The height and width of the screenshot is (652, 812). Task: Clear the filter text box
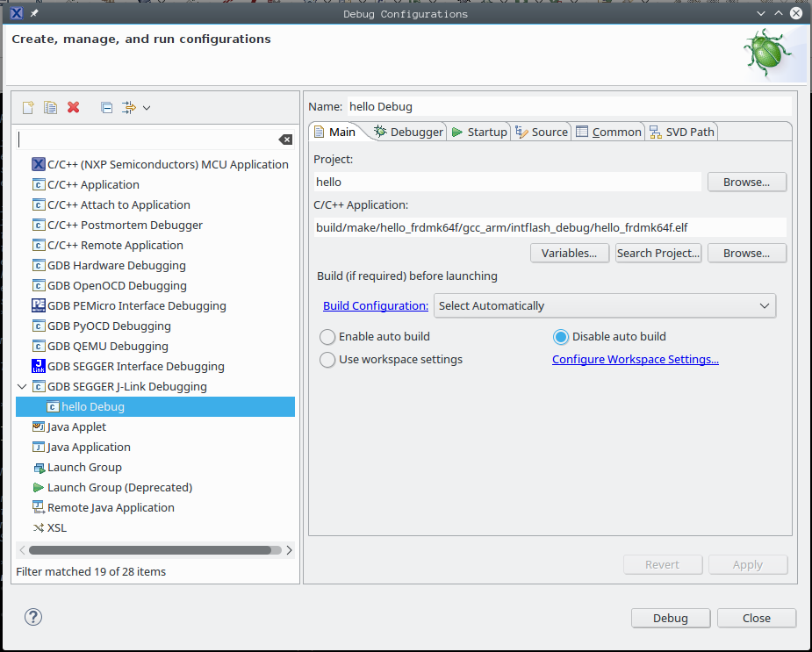click(285, 140)
